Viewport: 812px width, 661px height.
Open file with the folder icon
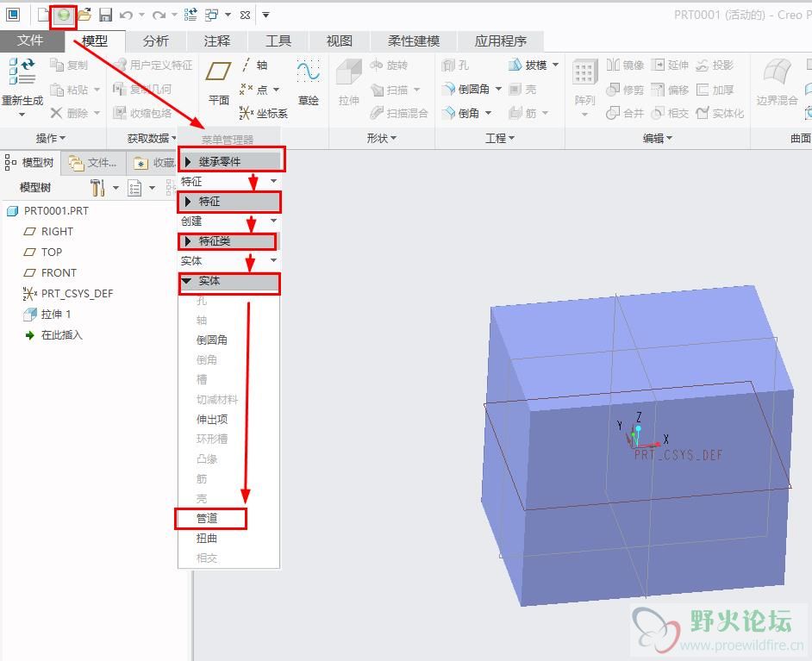coord(84,15)
